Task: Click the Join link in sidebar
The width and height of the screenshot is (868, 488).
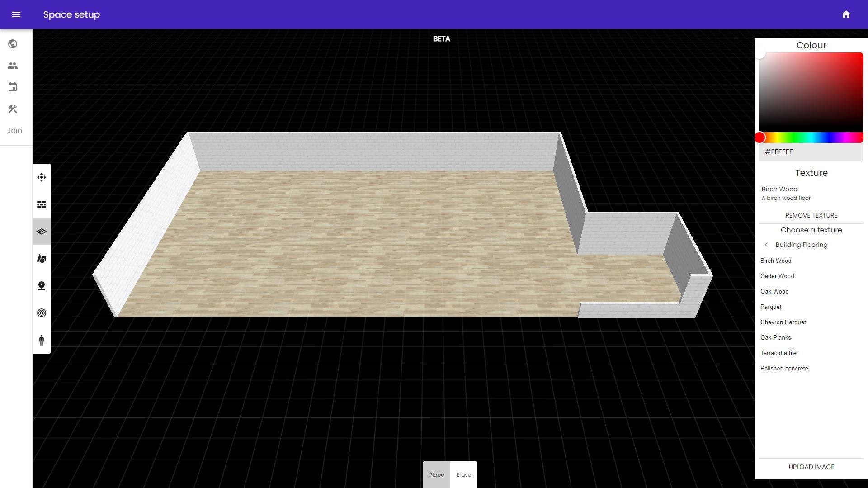Action: pyautogui.click(x=14, y=131)
